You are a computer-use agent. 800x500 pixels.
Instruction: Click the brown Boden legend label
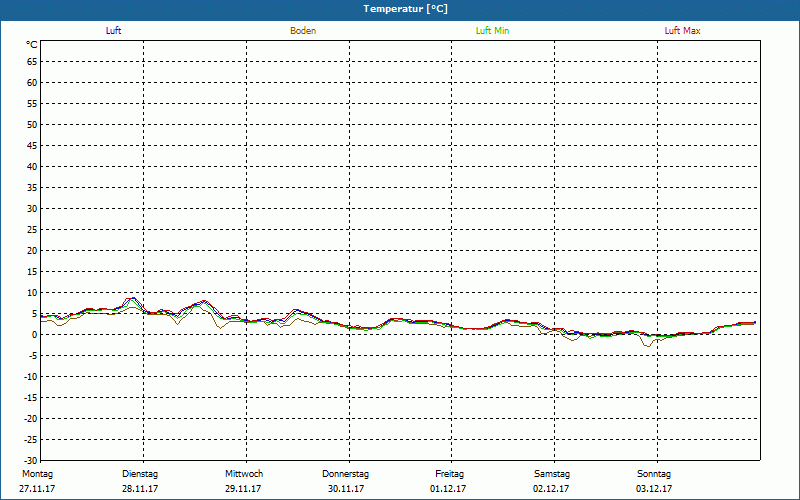pos(303,31)
